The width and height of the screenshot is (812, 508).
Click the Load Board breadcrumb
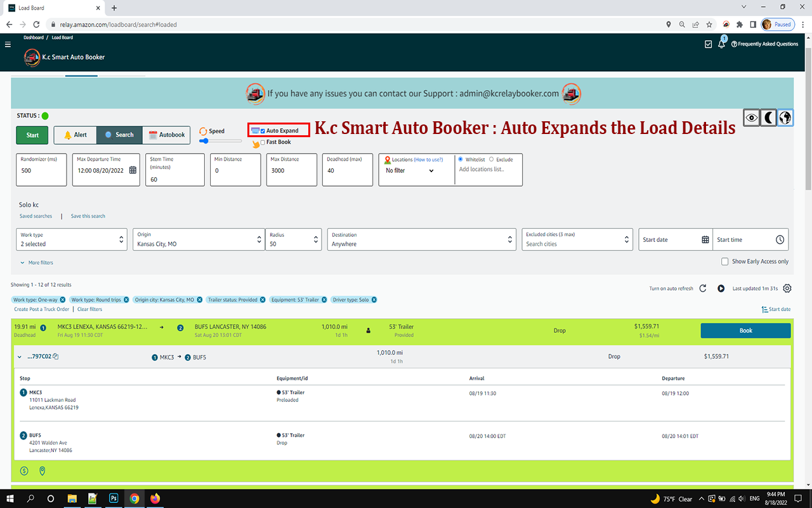click(62, 37)
